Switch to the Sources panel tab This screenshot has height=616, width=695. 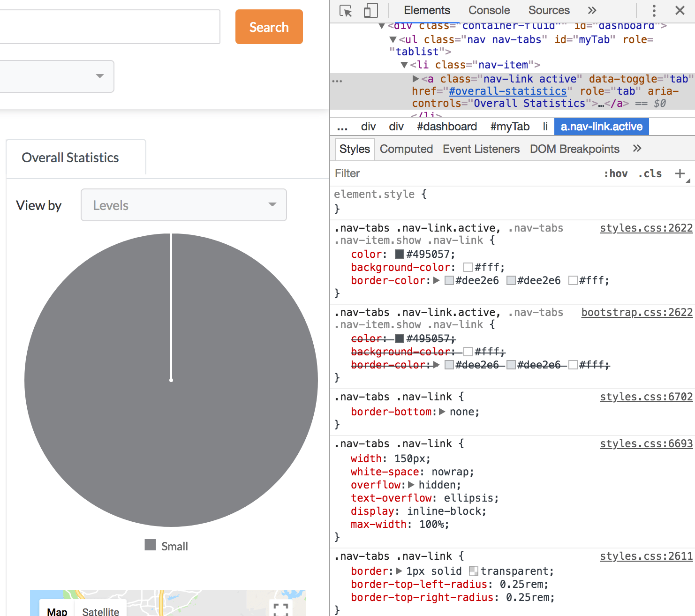click(549, 10)
